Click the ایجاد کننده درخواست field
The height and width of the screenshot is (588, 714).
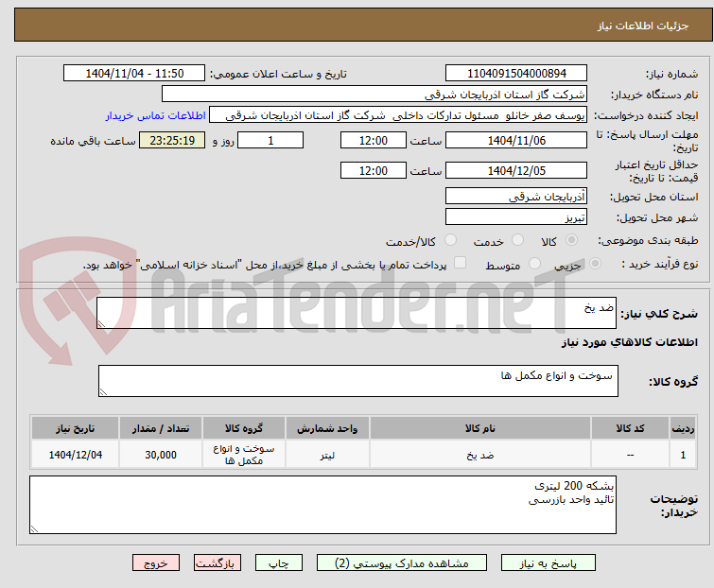(x=398, y=115)
